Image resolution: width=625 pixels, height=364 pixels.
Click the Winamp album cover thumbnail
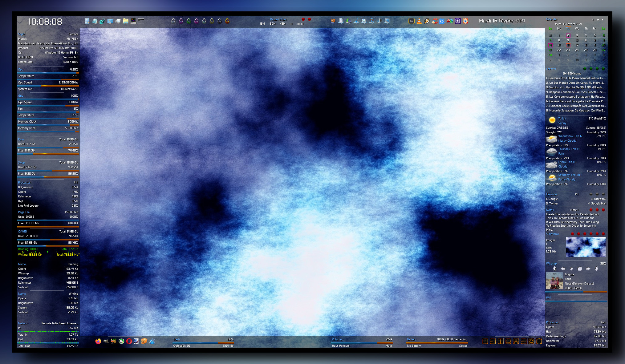pos(554,281)
